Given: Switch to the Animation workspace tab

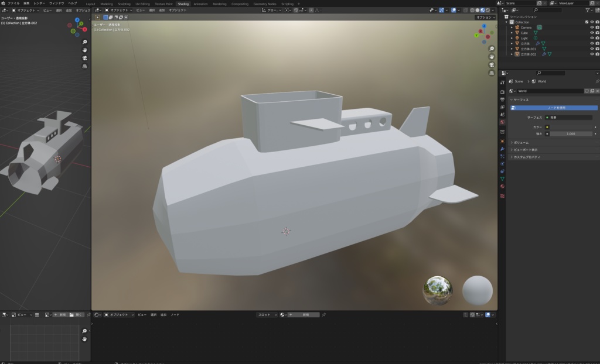Looking at the screenshot, I should click(x=200, y=4).
